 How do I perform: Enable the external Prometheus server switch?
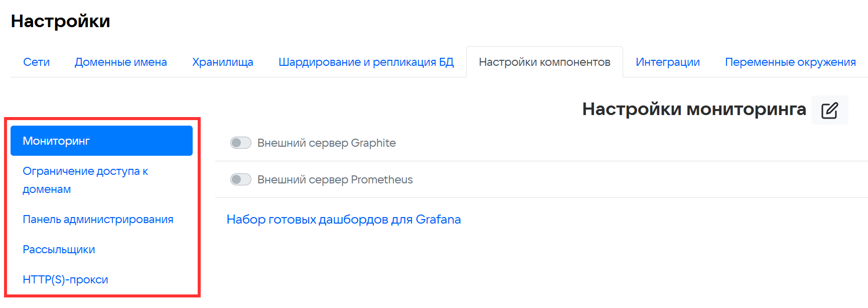241,180
